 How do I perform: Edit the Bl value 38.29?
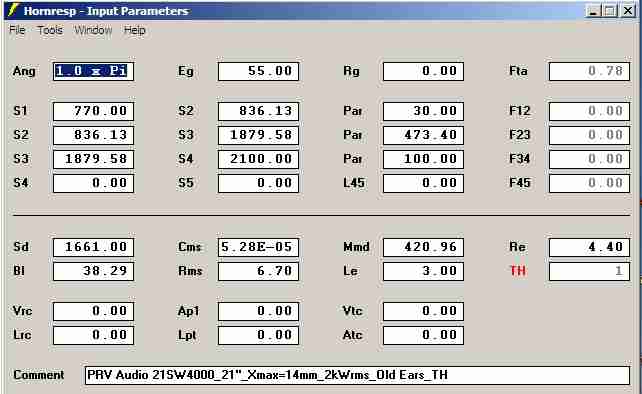[x=93, y=271]
